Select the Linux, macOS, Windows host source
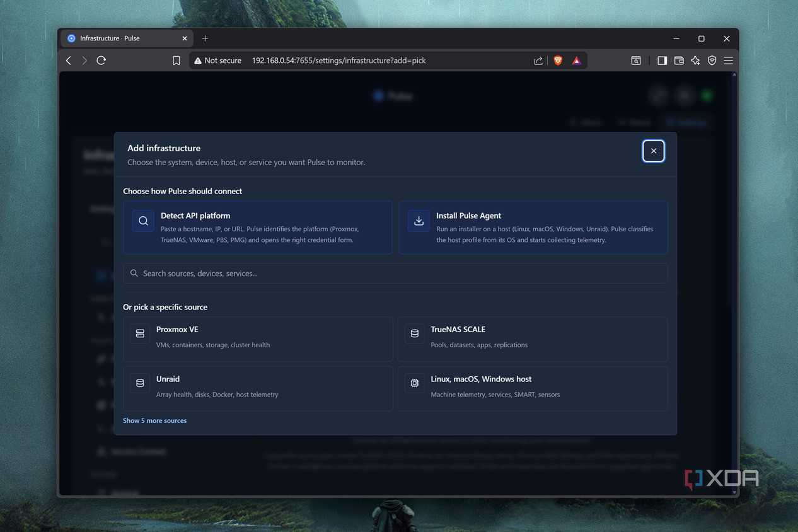The image size is (798, 532). click(x=533, y=389)
